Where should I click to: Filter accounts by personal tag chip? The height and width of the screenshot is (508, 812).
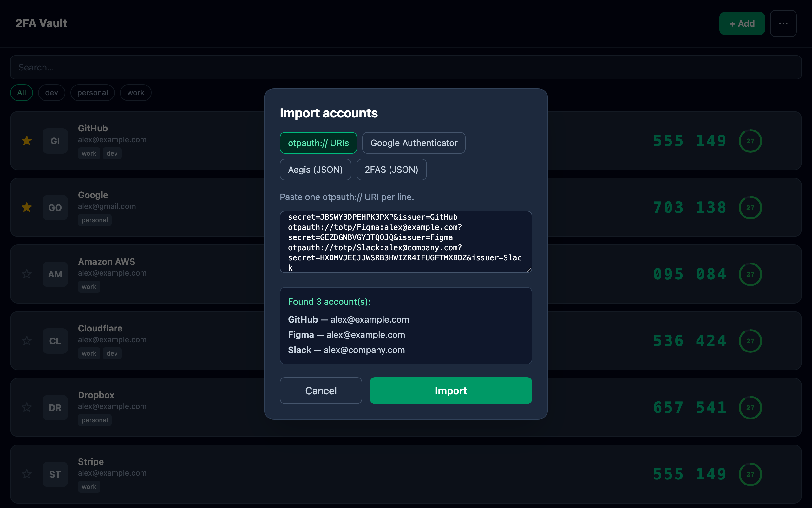click(x=93, y=92)
